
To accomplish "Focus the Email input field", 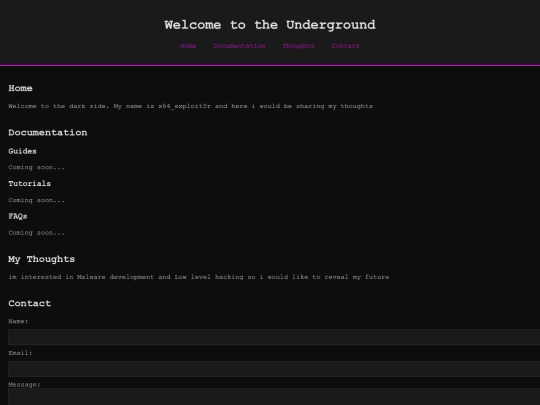I will 274,368.
